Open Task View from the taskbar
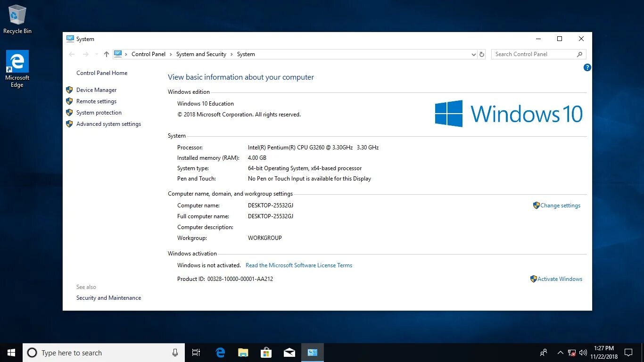 (196, 353)
